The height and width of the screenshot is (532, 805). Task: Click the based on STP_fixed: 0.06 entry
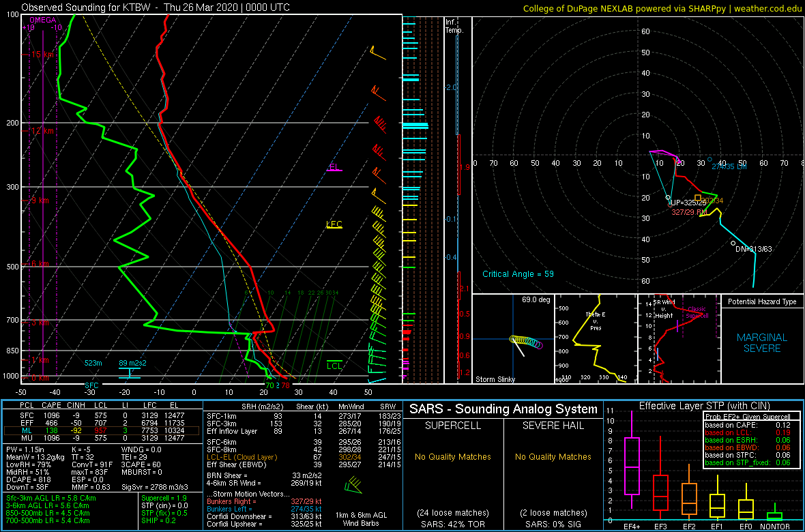tap(748, 462)
